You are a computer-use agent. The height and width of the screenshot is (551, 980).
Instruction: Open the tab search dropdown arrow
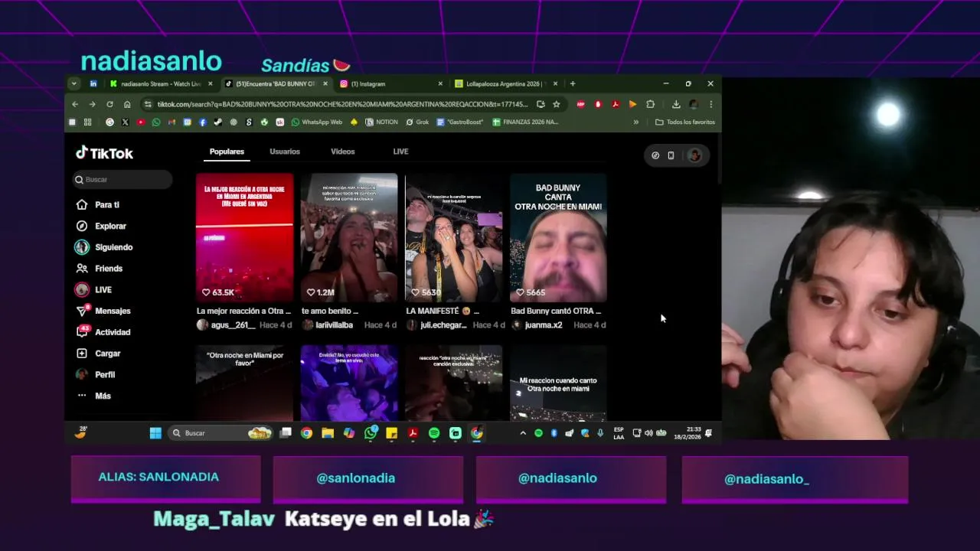point(73,83)
